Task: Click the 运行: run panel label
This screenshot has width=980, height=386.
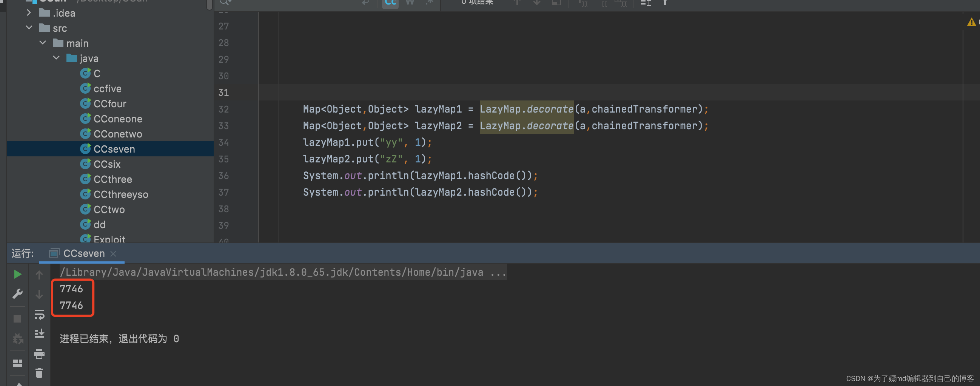Action: point(22,253)
